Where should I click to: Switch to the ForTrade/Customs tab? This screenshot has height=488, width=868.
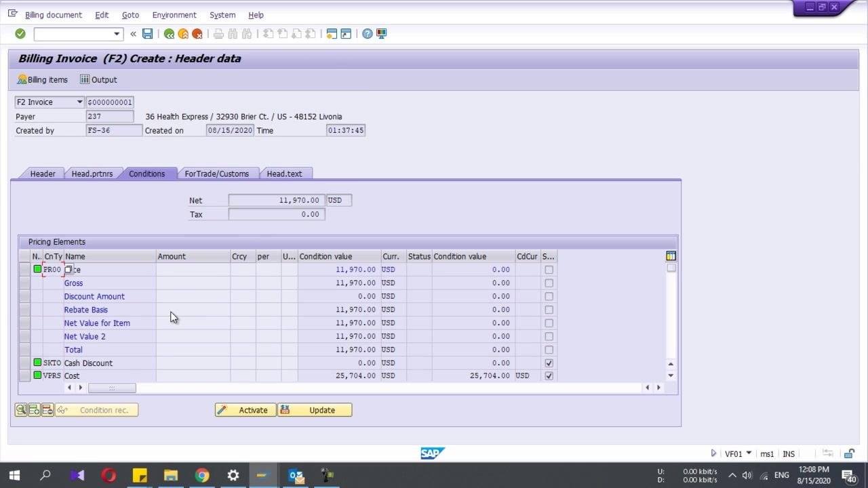tap(216, 174)
